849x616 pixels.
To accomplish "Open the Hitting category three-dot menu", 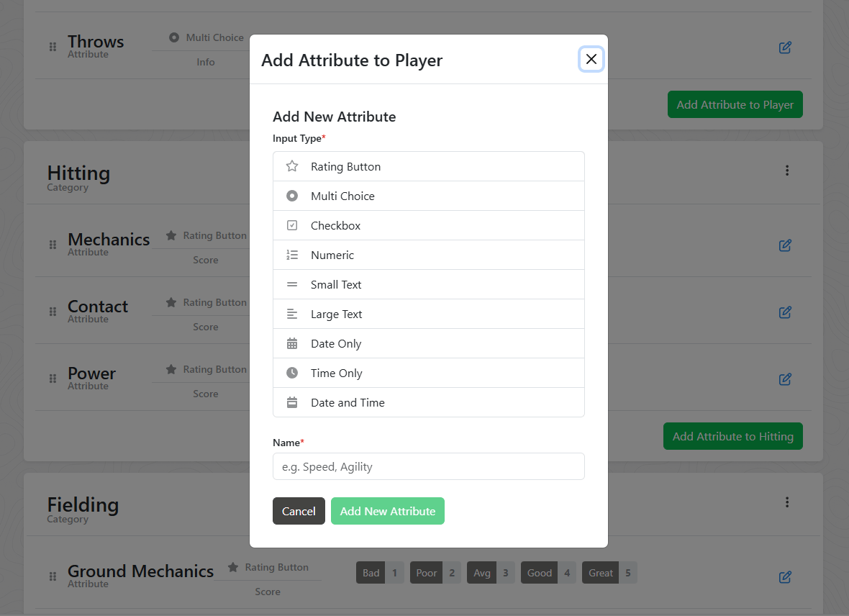I will pos(787,171).
